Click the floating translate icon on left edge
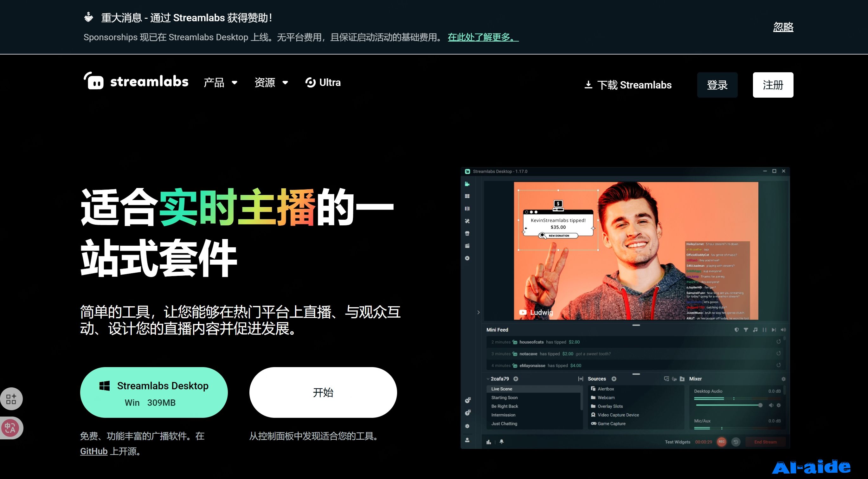Image resolution: width=868 pixels, height=479 pixels. [x=10, y=428]
